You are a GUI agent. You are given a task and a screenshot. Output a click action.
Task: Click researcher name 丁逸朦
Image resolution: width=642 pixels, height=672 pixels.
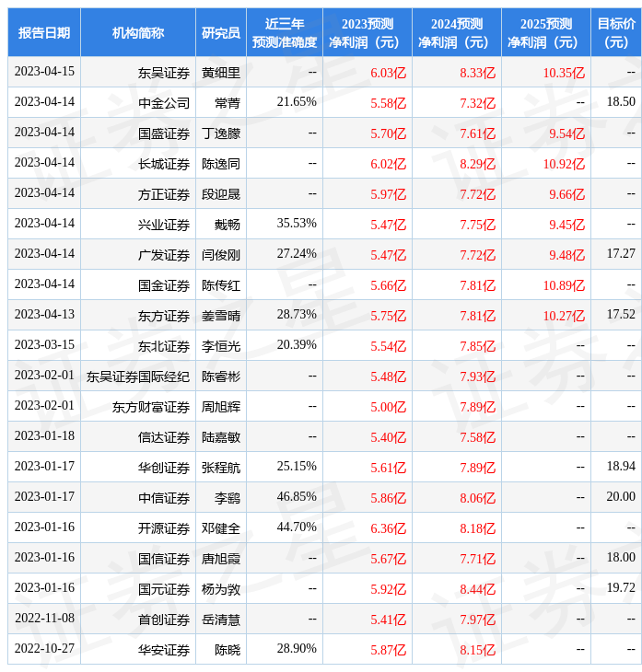pyautogui.click(x=221, y=133)
